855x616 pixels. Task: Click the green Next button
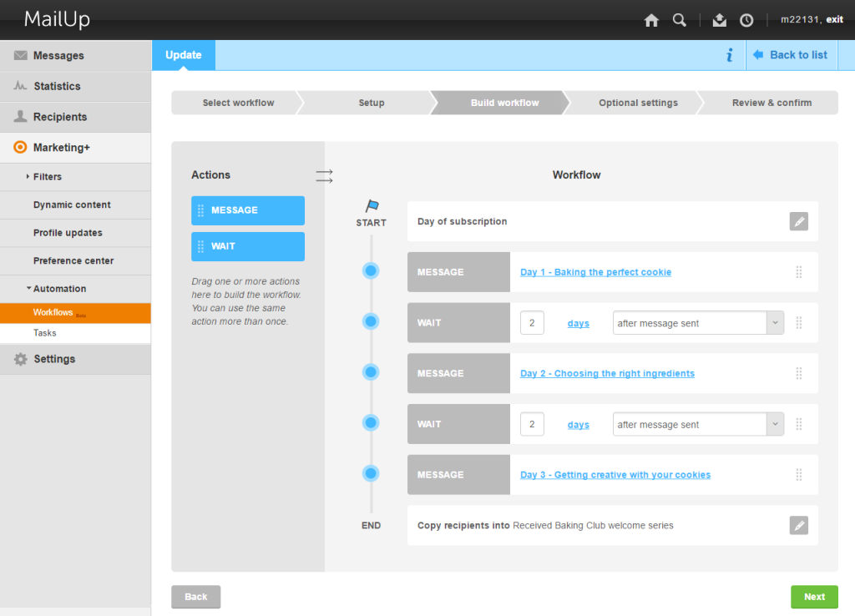[814, 597]
